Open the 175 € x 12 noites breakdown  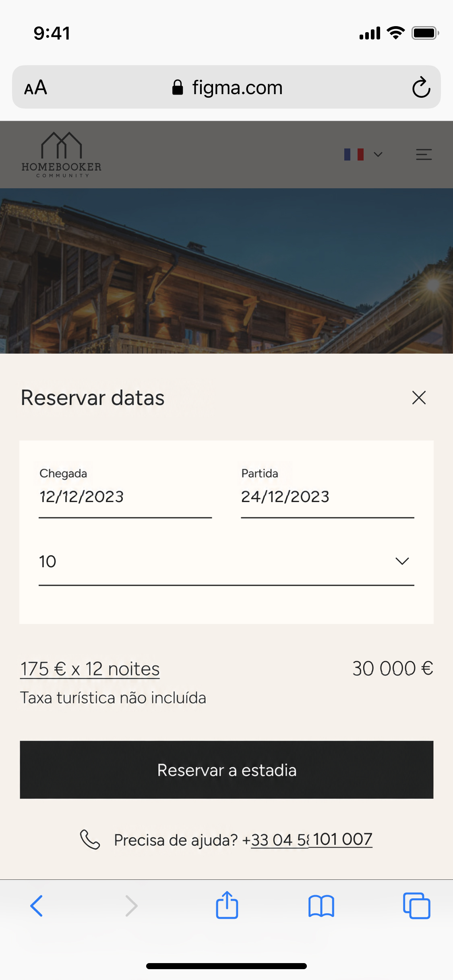[x=90, y=669]
